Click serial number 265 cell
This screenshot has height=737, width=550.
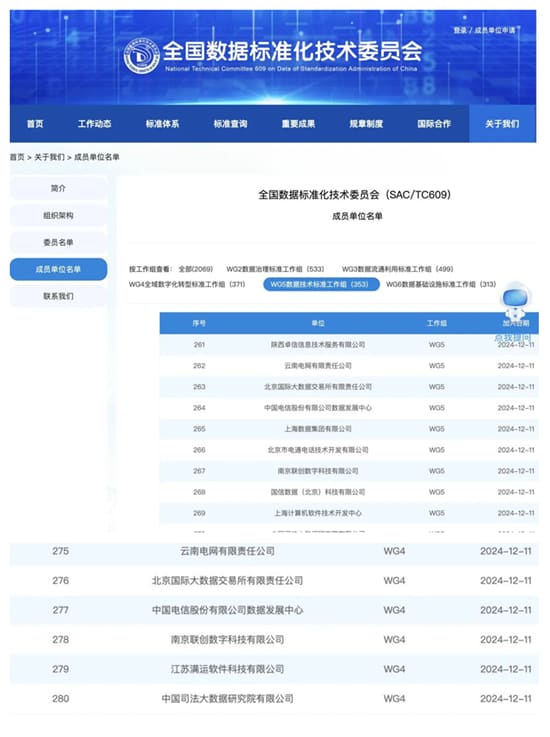(199, 429)
